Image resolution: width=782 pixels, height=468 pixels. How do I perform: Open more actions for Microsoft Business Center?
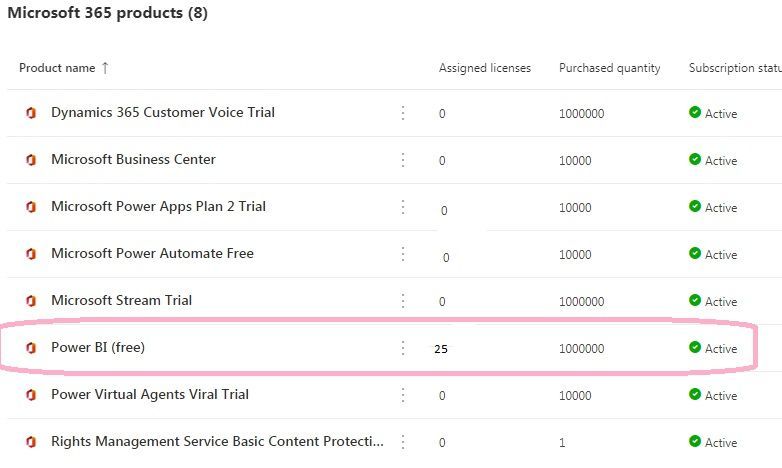tap(403, 160)
